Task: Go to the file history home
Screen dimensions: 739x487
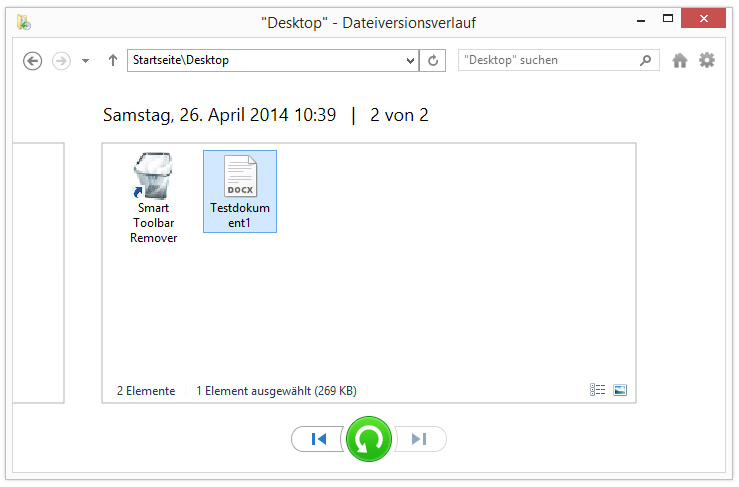Action: click(x=680, y=61)
